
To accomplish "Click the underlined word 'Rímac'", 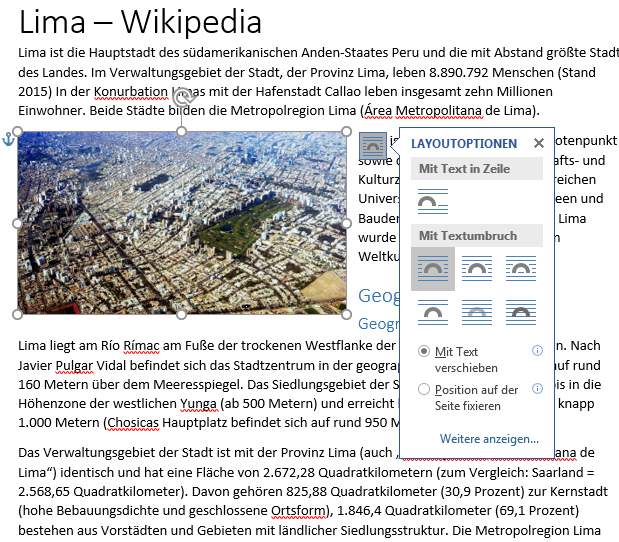I will (141, 346).
